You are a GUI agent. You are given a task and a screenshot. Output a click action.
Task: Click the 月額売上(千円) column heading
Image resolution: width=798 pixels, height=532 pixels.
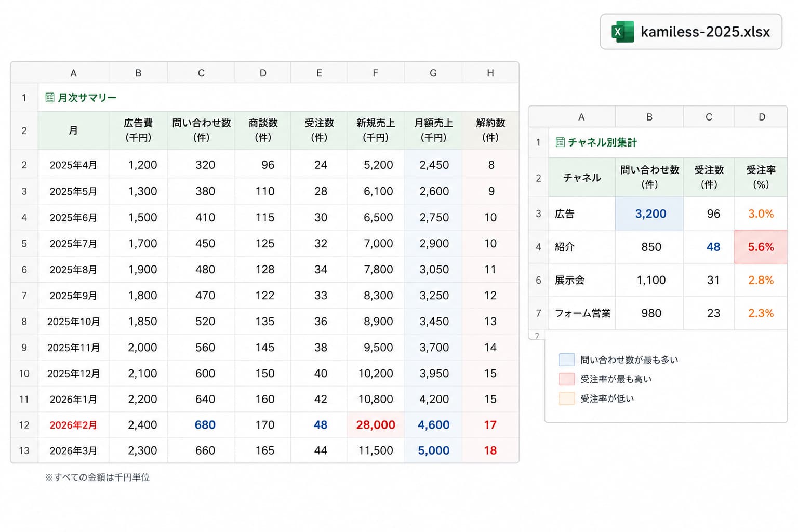433,130
